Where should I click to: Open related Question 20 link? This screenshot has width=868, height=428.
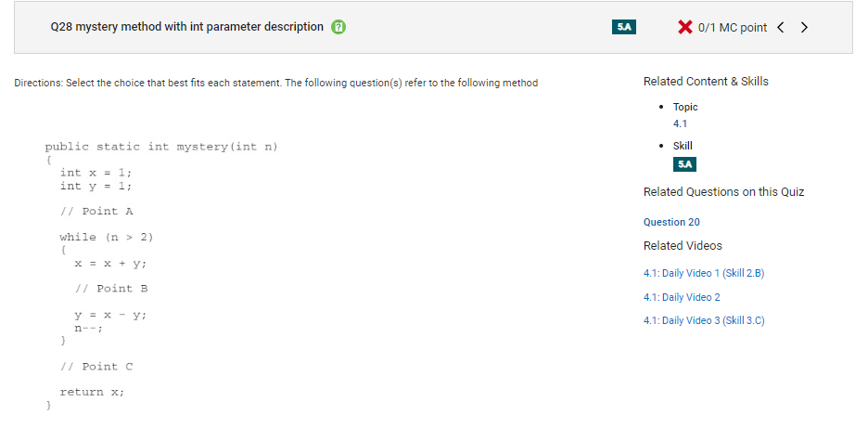tap(671, 222)
